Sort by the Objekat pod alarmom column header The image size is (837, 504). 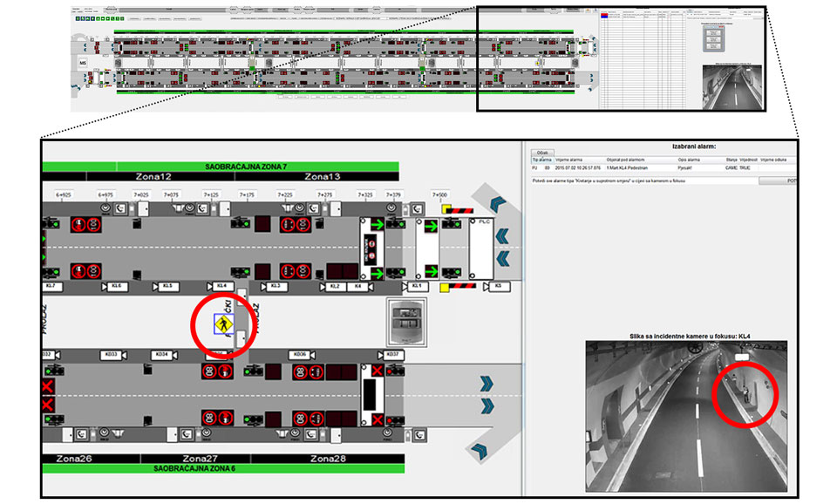[x=641, y=160]
